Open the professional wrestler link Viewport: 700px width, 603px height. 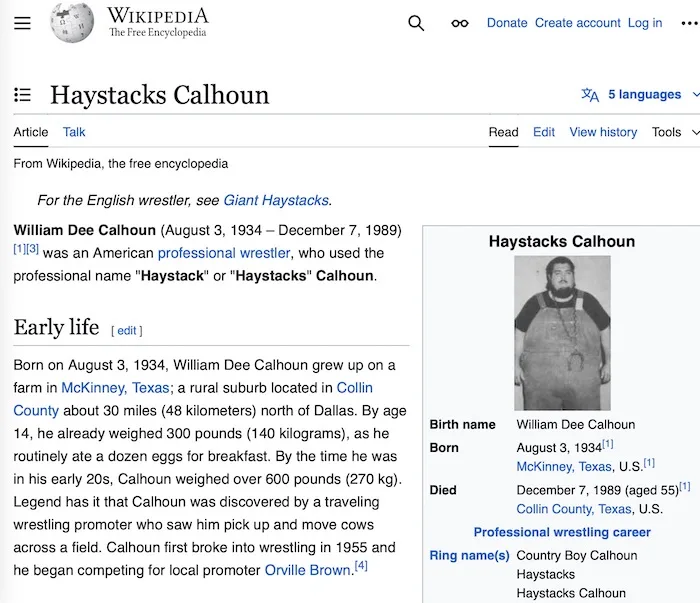click(224, 253)
